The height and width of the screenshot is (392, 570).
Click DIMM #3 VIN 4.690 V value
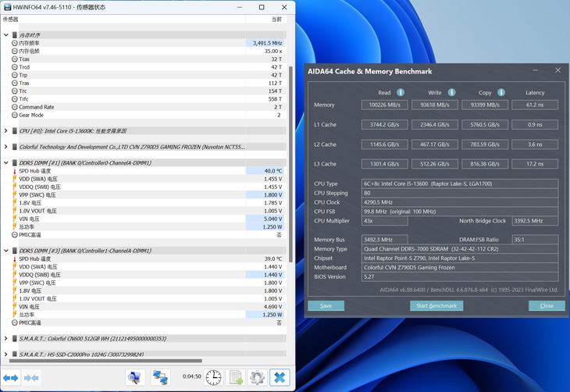[x=273, y=307]
